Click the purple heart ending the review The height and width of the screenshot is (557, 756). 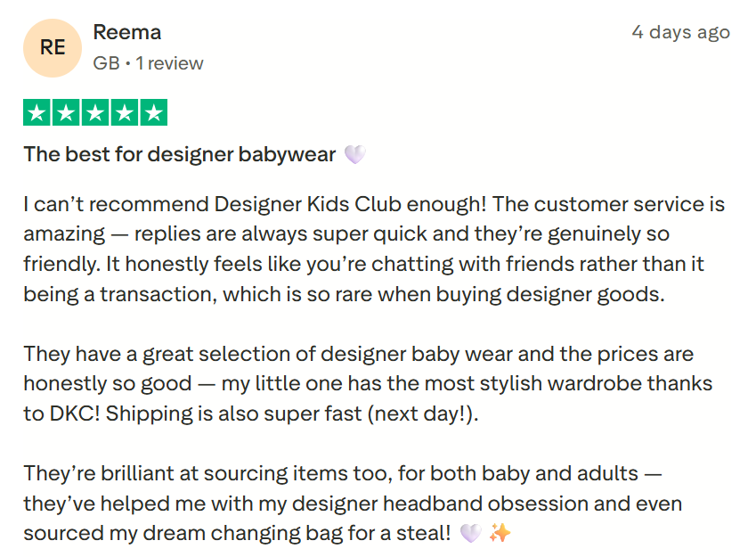[x=470, y=533]
